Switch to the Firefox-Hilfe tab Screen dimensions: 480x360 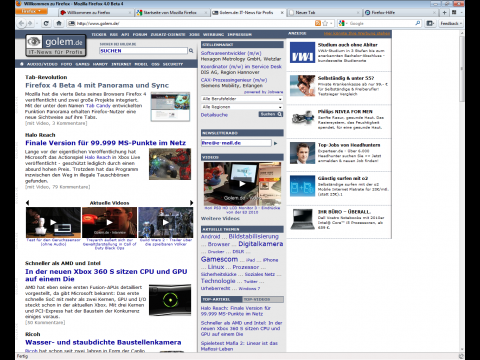pos(400,13)
